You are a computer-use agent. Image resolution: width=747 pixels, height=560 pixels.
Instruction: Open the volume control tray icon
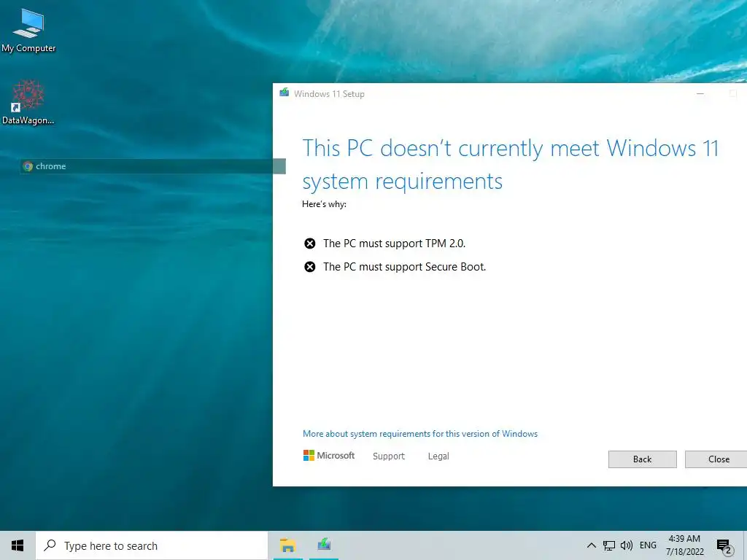(x=627, y=545)
